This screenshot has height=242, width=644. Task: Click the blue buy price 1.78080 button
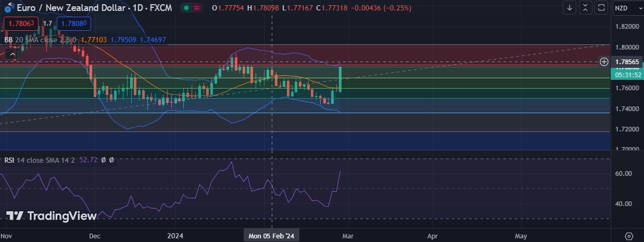[74, 23]
